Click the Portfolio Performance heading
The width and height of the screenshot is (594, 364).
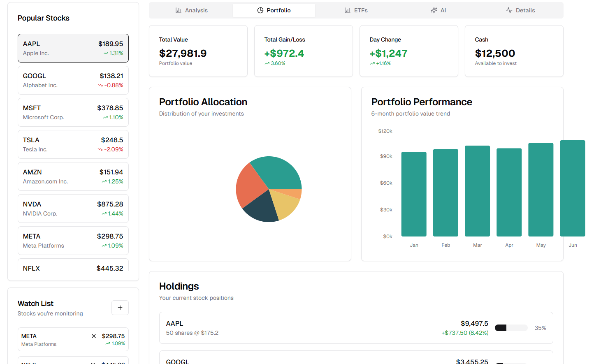coord(422,102)
